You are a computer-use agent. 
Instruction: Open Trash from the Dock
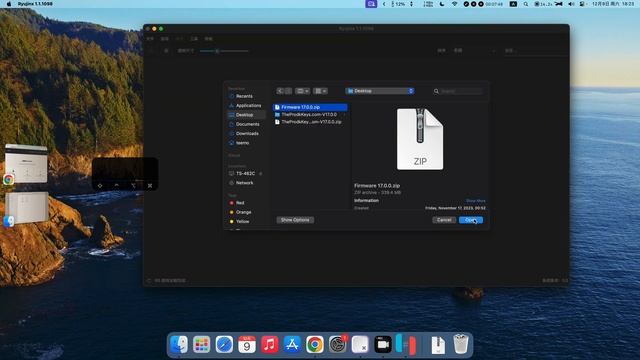click(461, 344)
